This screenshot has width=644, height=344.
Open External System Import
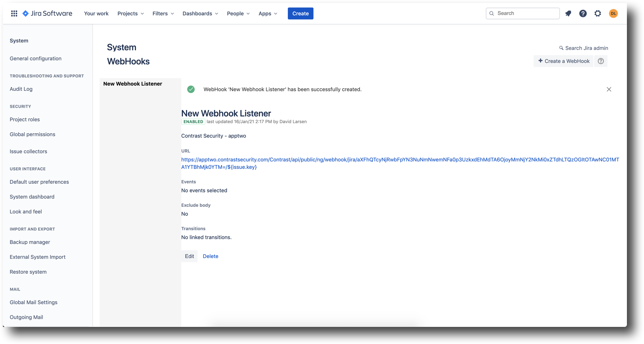[38, 257]
